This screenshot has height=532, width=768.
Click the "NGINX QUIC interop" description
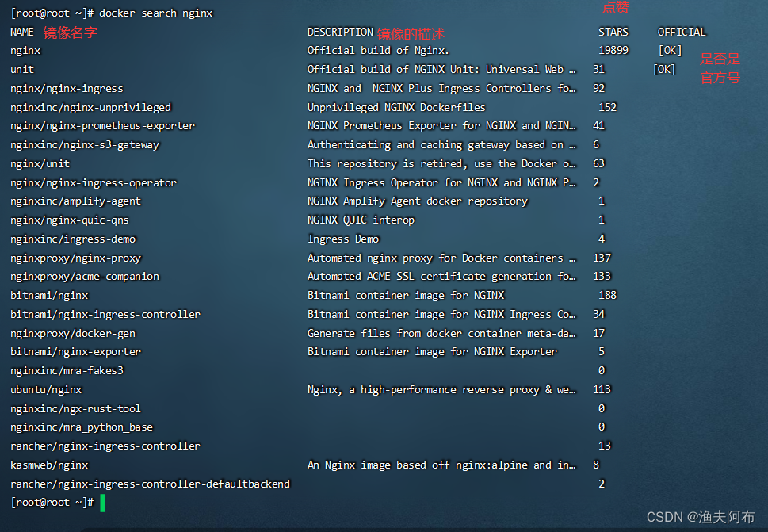[x=361, y=220]
